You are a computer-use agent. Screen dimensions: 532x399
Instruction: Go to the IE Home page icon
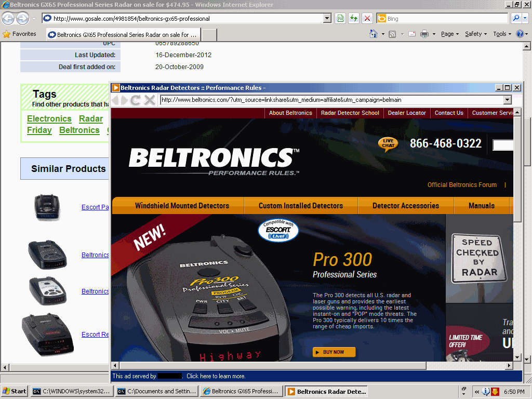(373, 34)
